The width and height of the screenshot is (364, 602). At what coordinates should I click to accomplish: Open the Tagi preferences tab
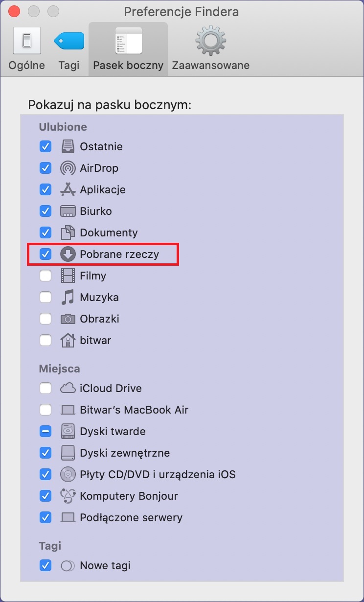point(68,49)
